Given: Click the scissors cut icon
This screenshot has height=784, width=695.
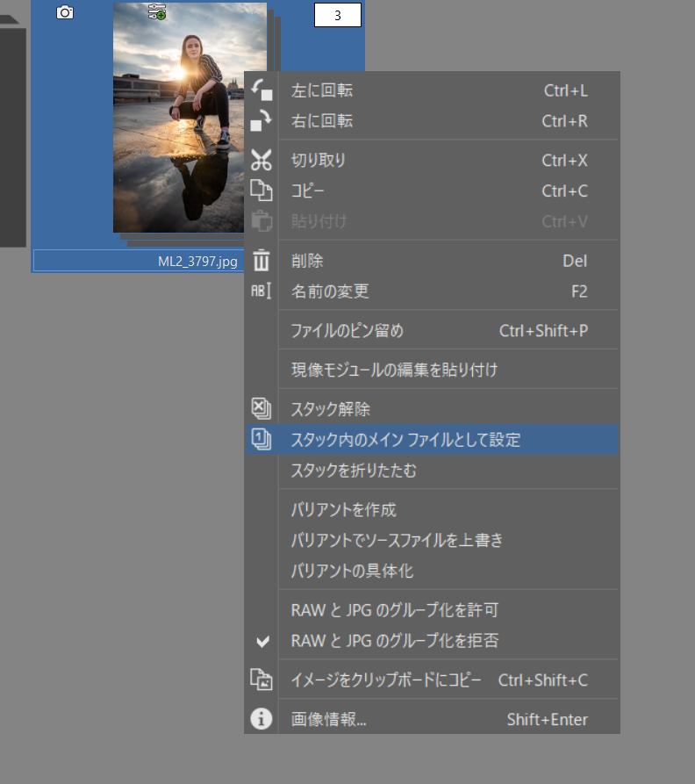Looking at the screenshot, I should [262, 161].
